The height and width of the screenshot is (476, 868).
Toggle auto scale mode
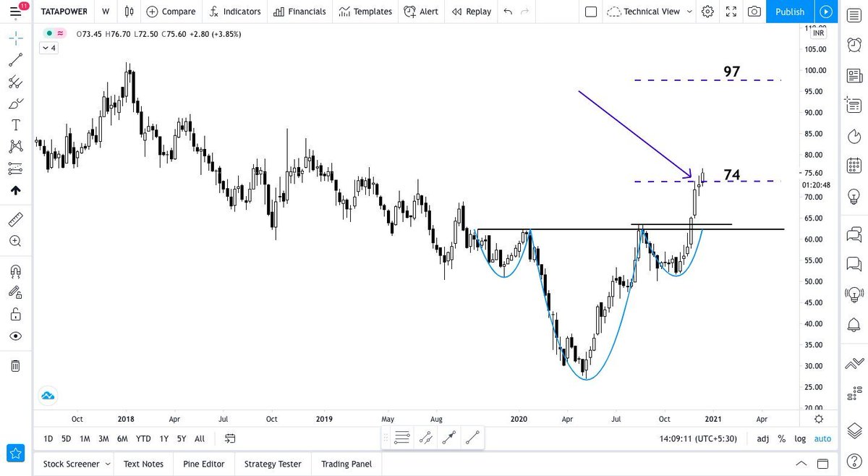(x=822, y=438)
